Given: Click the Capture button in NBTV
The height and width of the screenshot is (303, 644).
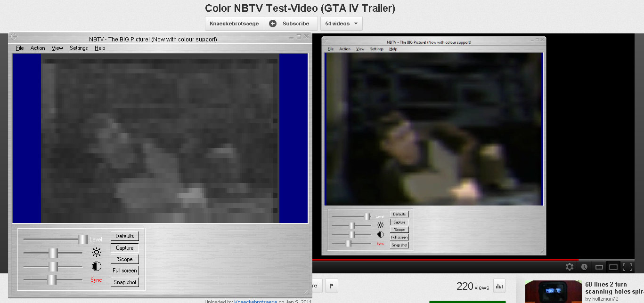Looking at the screenshot, I should tap(125, 248).
